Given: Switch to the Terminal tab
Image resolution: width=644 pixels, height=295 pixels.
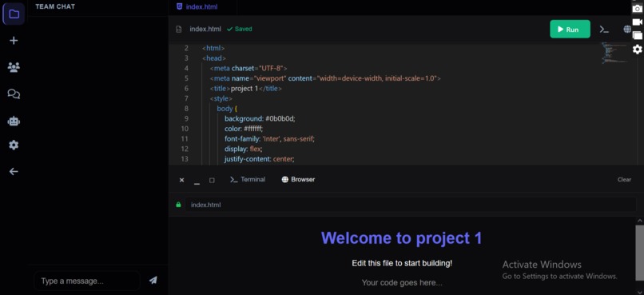Looking at the screenshot, I should [248, 179].
